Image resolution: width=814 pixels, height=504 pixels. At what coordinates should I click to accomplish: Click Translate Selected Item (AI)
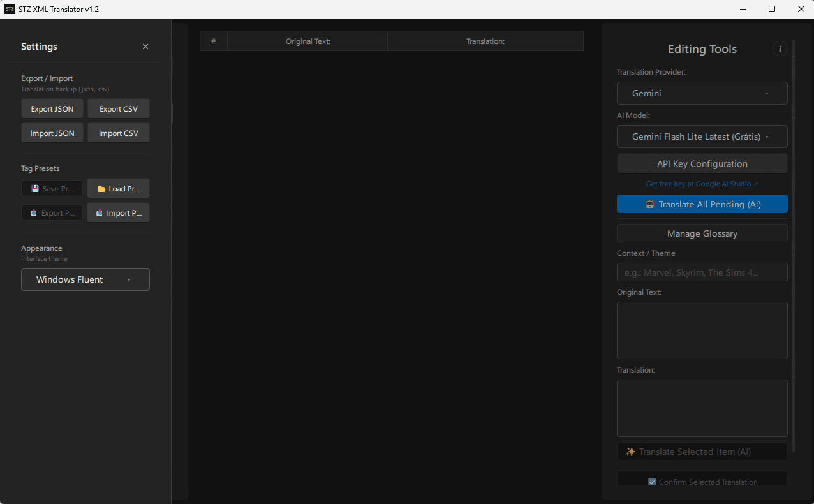click(702, 452)
